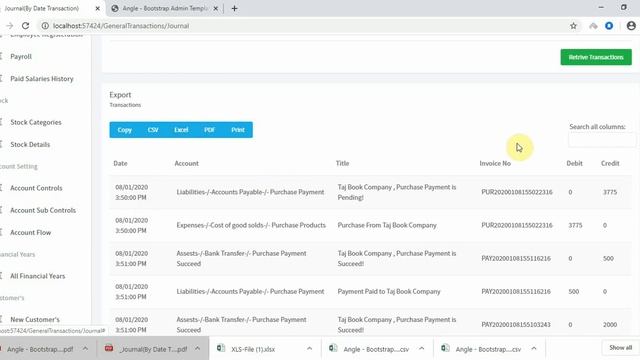Export transactions as CSV

[153, 130]
